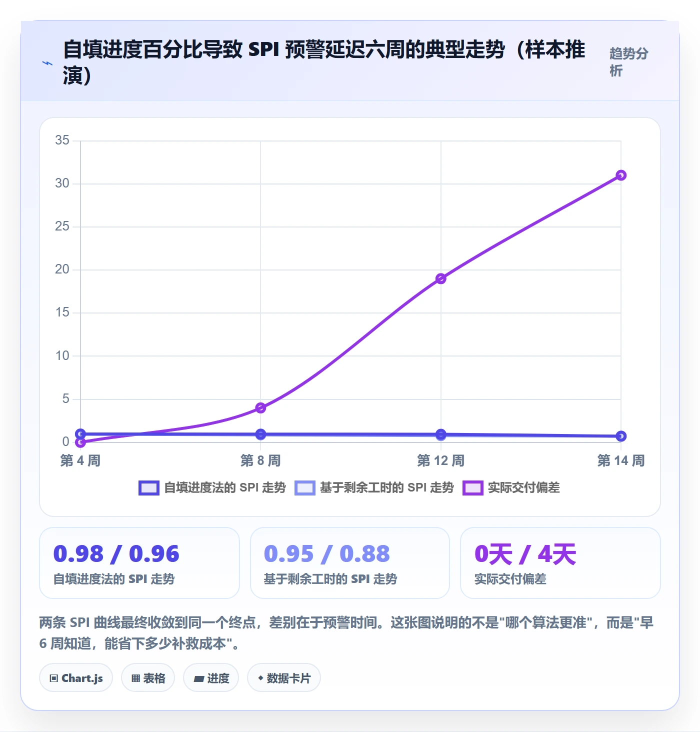Click the 0.98 / 0.96 stat value
This screenshot has width=700, height=732.
click(116, 554)
